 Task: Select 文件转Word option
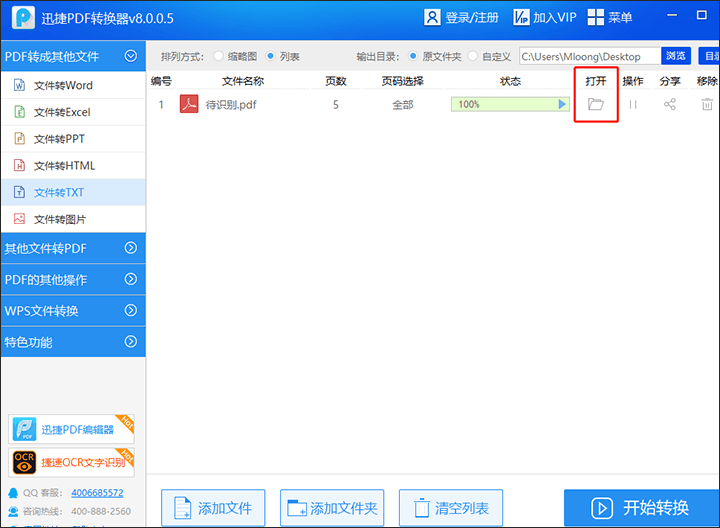(x=73, y=85)
